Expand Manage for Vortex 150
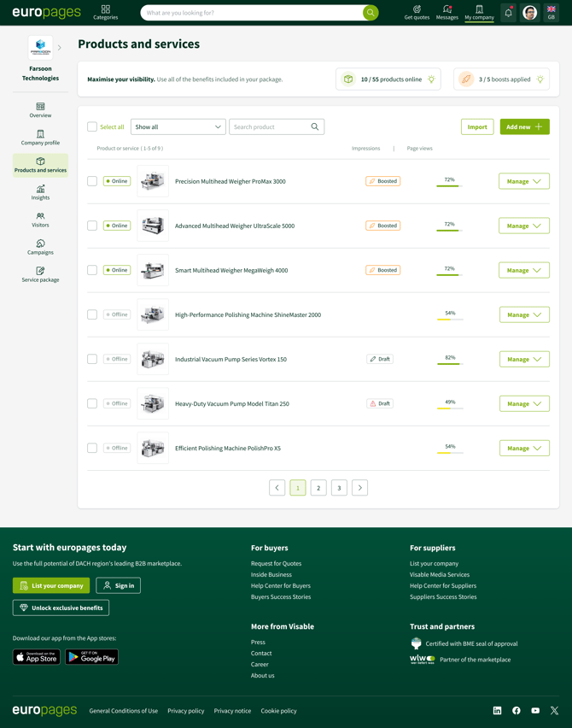This screenshot has height=728, width=572. (x=525, y=359)
